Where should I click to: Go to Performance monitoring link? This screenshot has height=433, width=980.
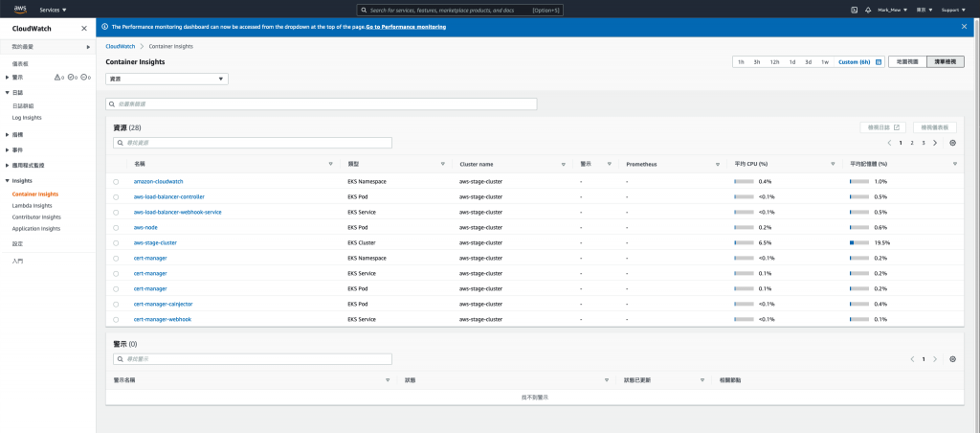coord(406,27)
